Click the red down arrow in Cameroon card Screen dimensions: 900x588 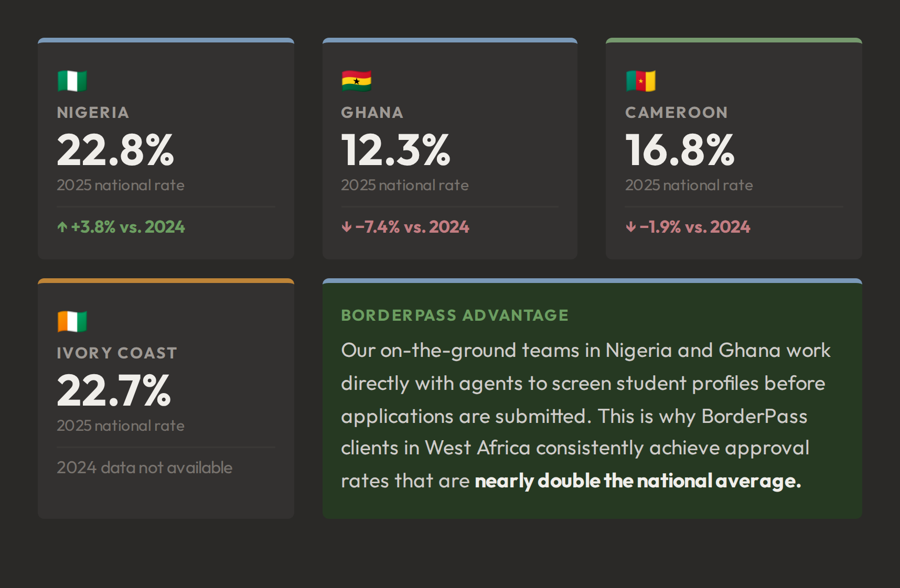(631, 227)
